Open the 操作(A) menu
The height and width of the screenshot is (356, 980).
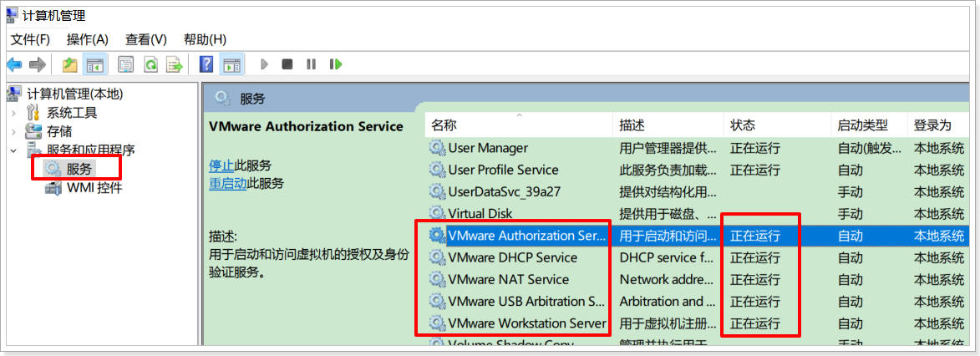(x=88, y=39)
